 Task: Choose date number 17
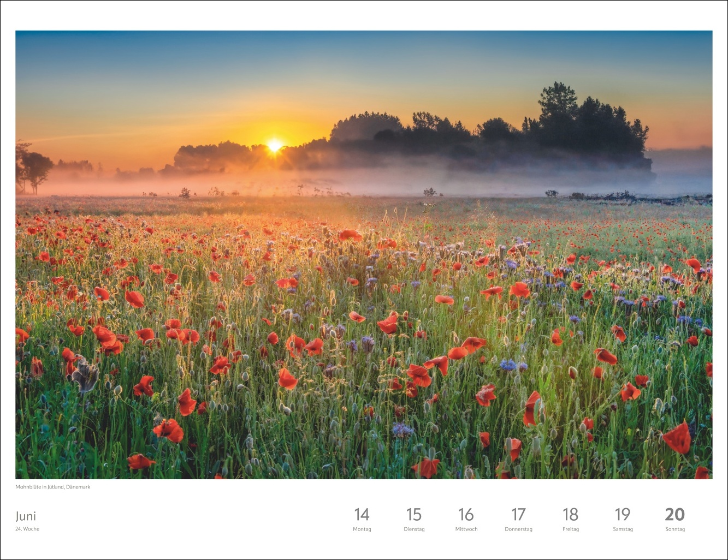click(518, 515)
